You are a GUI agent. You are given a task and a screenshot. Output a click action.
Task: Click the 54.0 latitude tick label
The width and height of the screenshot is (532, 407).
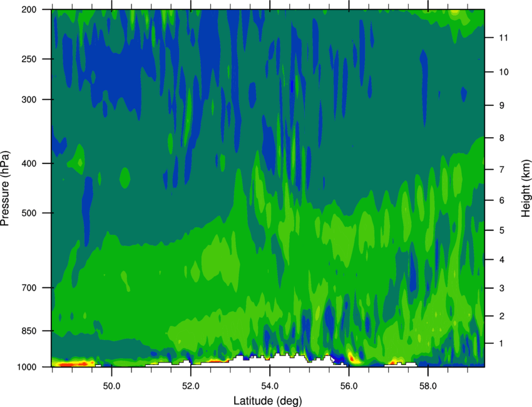(270, 386)
